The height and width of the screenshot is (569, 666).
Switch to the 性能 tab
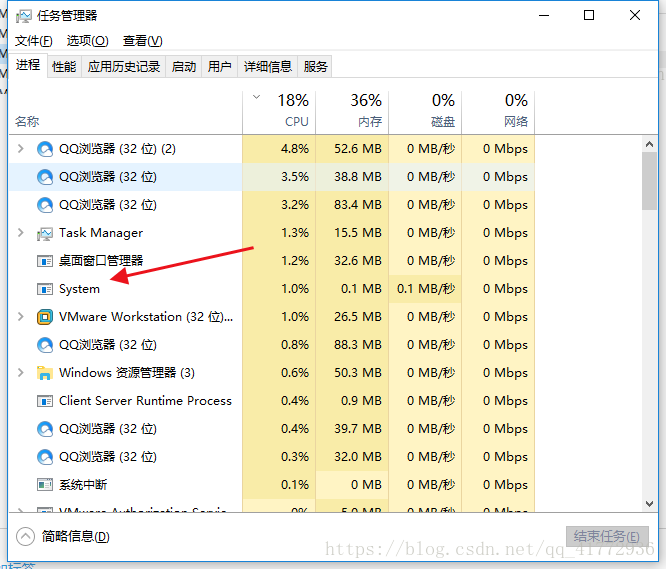(x=64, y=67)
